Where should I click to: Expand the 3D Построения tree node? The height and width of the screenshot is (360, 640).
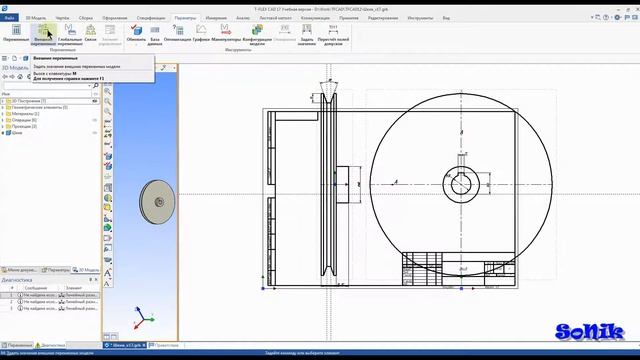[x=3, y=101]
